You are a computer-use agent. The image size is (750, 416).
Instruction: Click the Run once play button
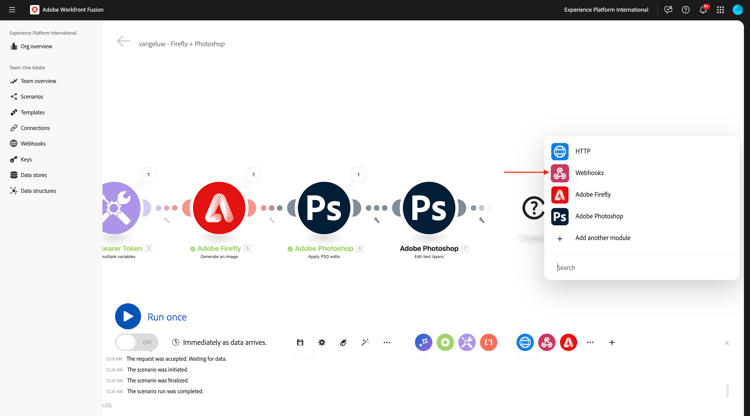point(128,317)
